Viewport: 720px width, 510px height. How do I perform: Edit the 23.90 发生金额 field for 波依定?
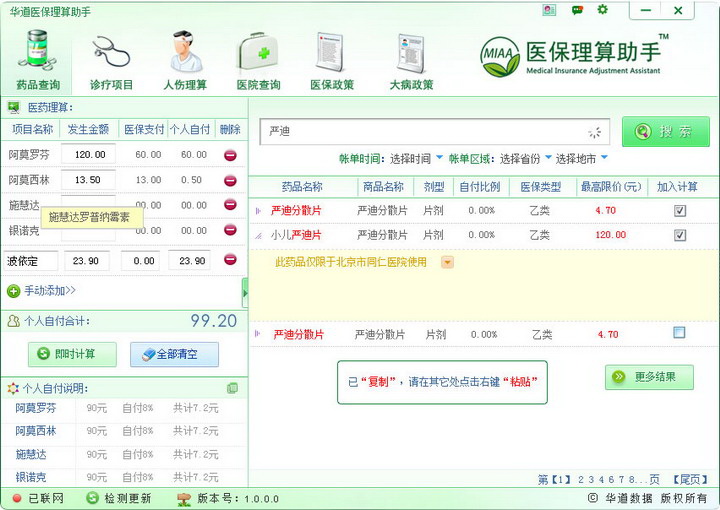(87, 261)
